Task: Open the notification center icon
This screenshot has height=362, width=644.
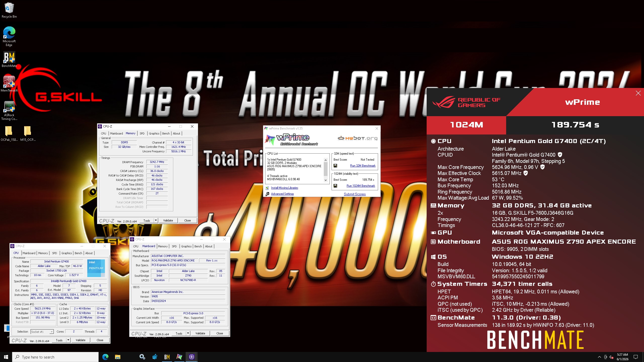Action: (636, 357)
